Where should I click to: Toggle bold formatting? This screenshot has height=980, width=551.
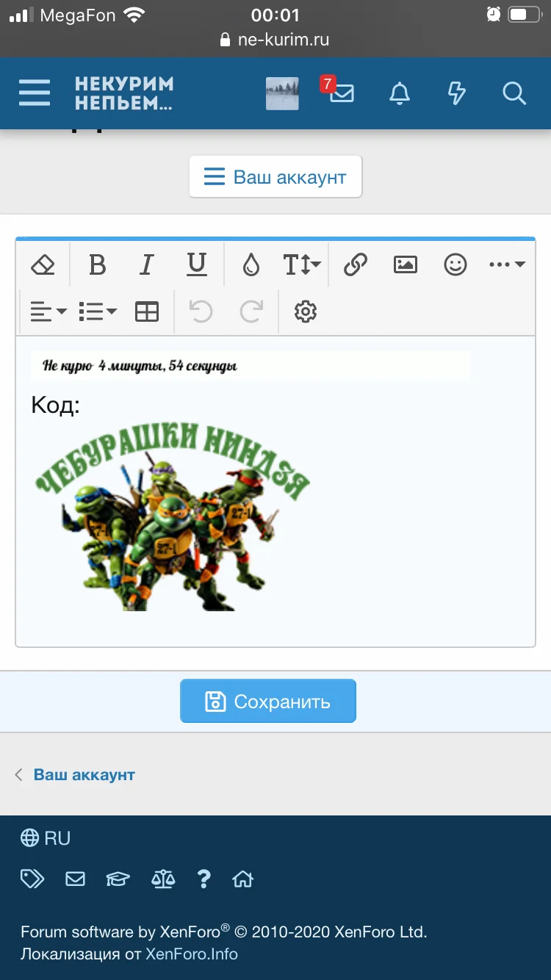(x=97, y=264)
